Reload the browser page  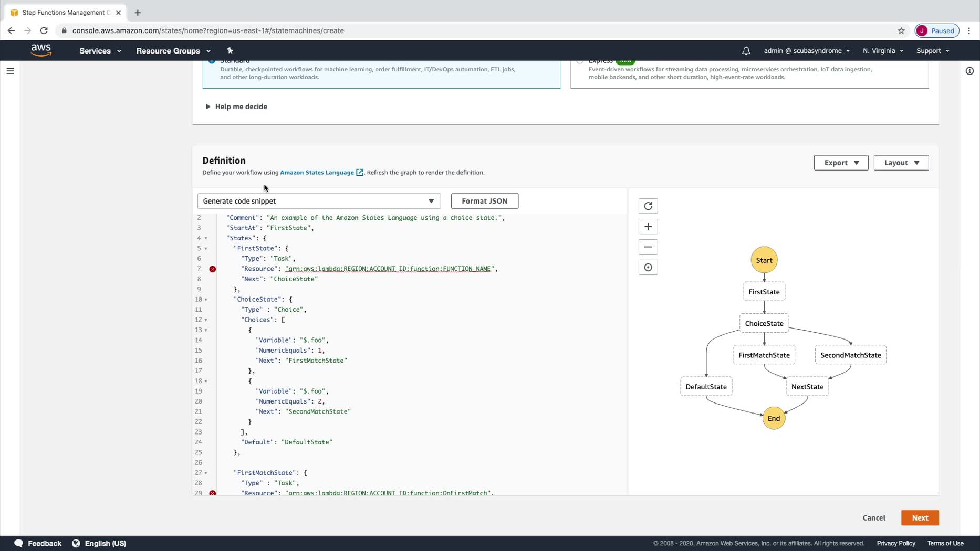point(44,30)
